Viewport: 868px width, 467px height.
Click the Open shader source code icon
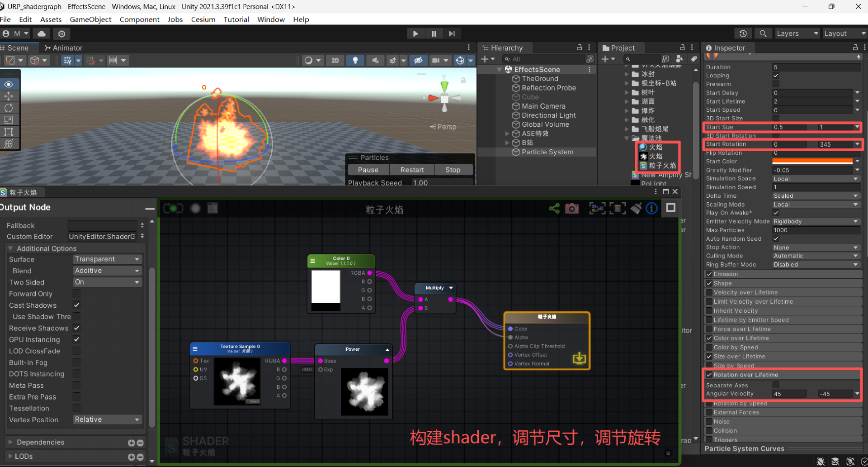pos(212,208)
